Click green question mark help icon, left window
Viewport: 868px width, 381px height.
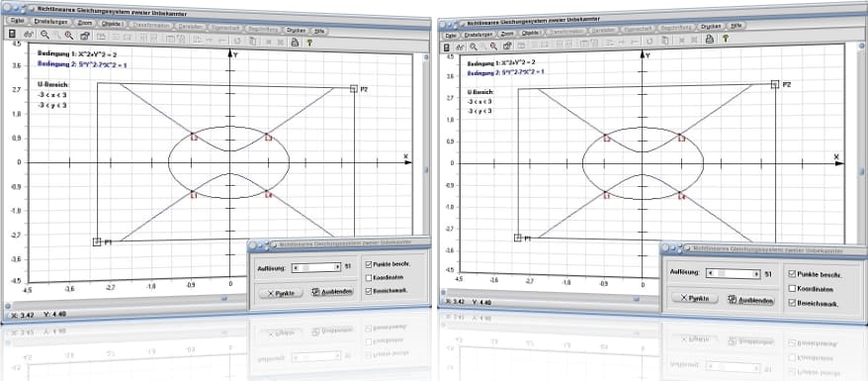tap(309, 43)
